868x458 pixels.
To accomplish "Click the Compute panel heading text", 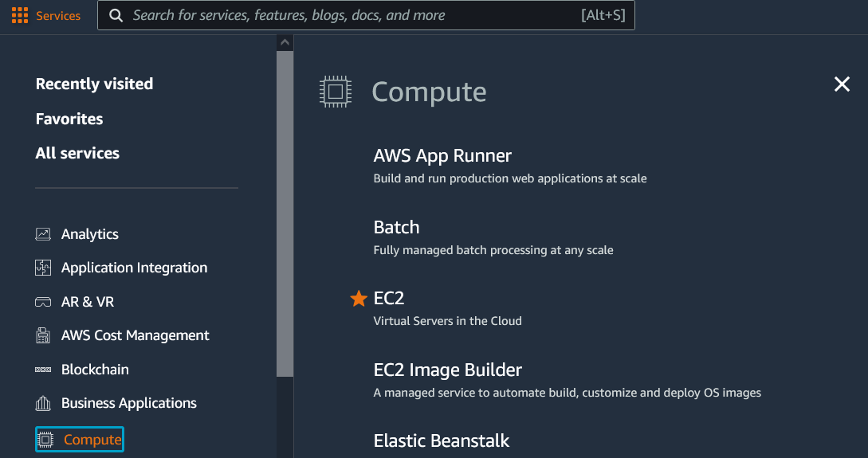I will (429, 92).
